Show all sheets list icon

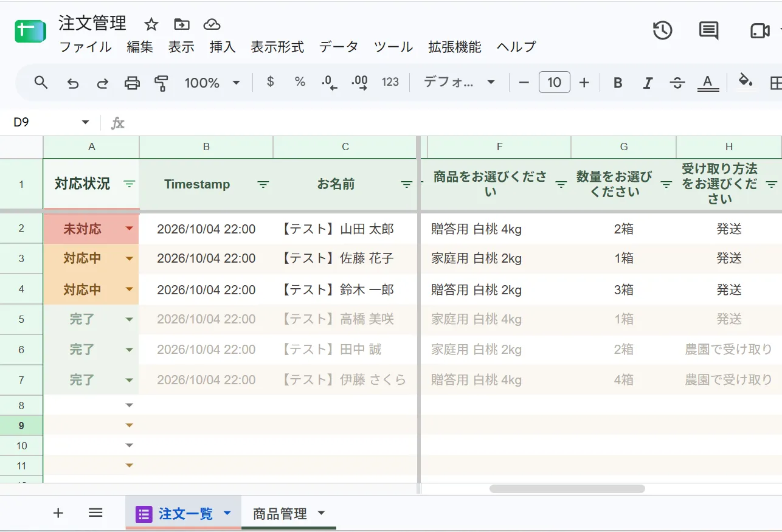(95, 513)
